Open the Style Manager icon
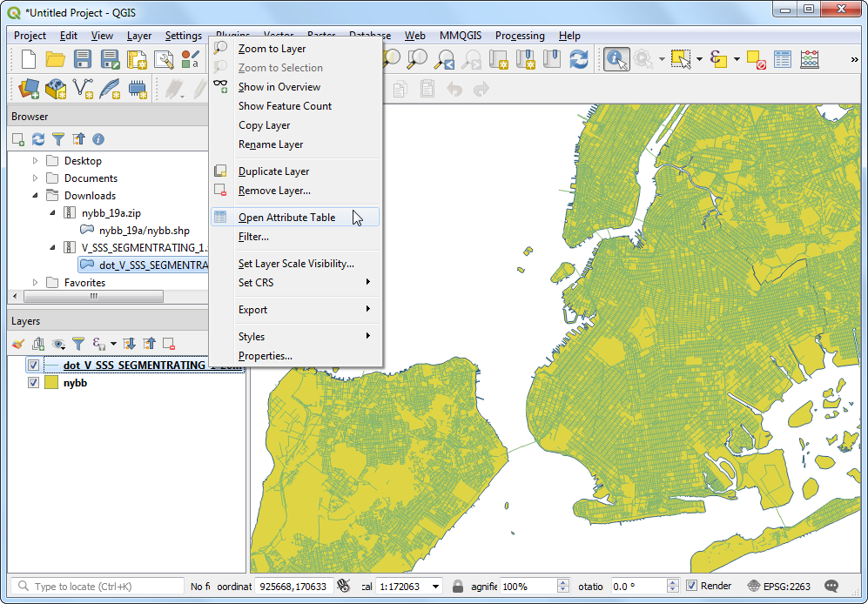Viewport: 868px width, 604px height. (191, 59)
